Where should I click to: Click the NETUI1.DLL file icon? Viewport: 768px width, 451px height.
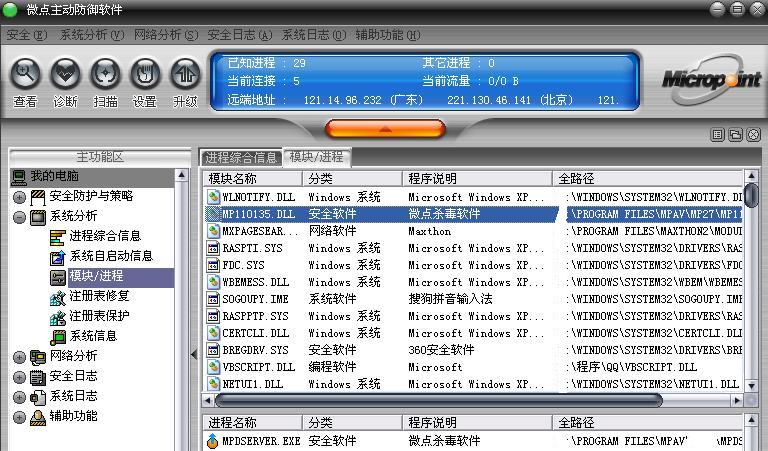pos(213,384)
